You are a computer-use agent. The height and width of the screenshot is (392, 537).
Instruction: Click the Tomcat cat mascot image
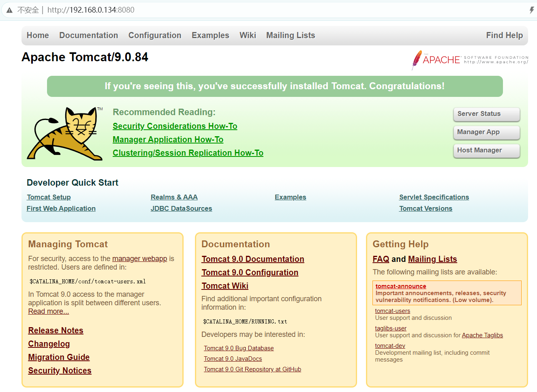click(x=65, y=133)
